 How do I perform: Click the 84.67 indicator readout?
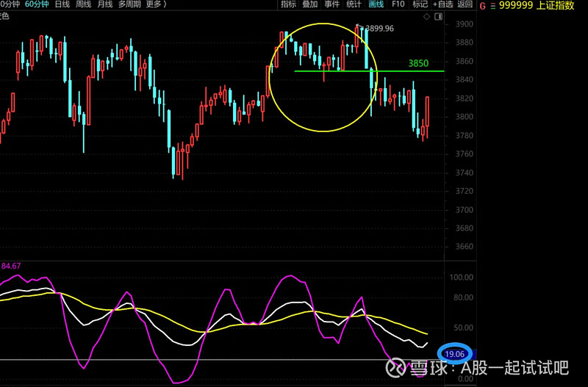[x=11, y=266]
